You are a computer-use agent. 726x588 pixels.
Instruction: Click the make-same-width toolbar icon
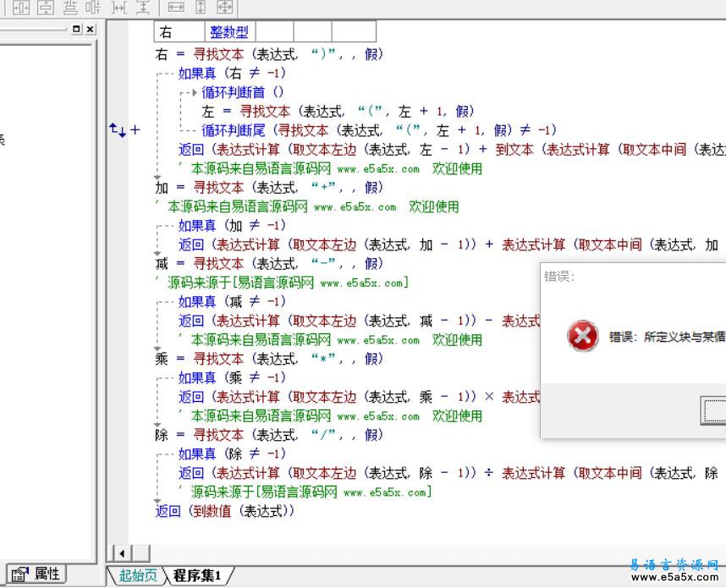(176, 7)
